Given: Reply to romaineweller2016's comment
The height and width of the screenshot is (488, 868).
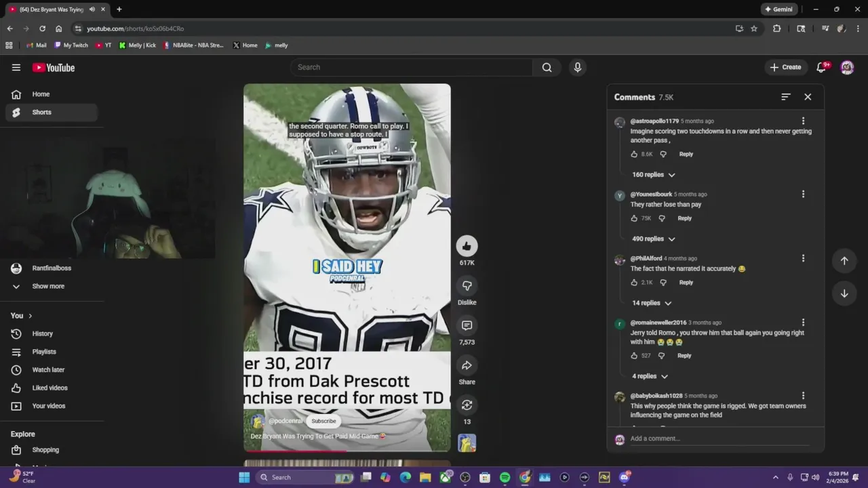Looking at the screenshot, I should [684, 356].
